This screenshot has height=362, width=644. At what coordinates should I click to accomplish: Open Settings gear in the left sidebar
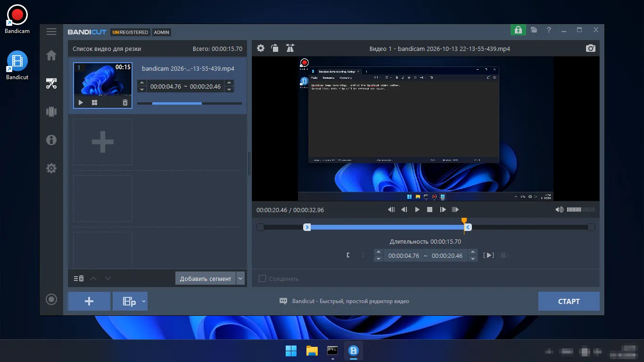click(51, 168)
